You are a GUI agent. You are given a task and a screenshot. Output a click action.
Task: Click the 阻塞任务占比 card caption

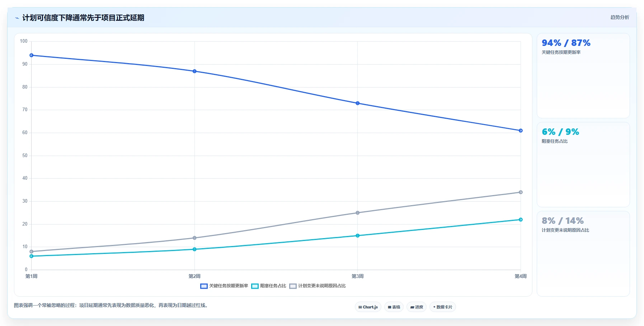coord(555,141)
